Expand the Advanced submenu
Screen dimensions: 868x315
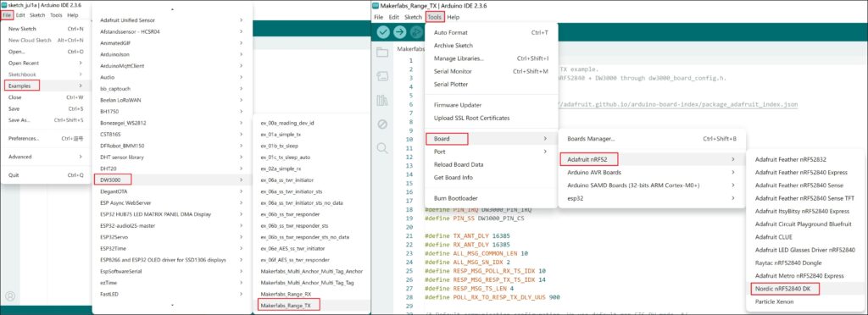point(46,157)
